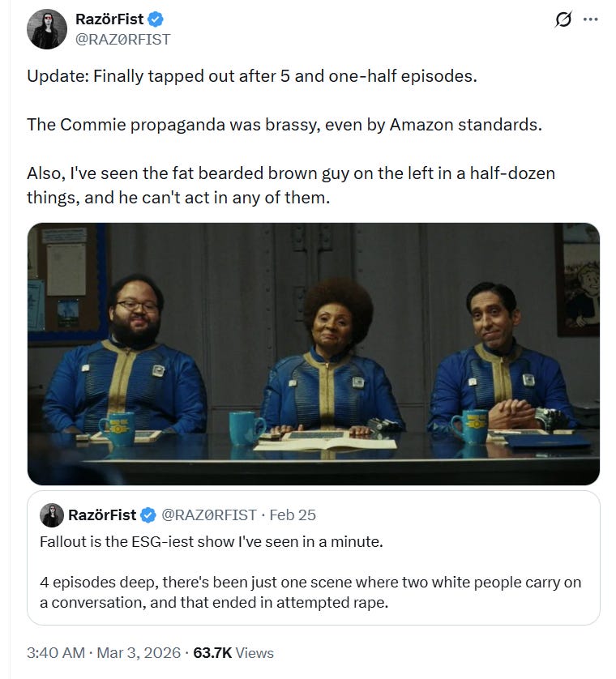
Task: Open the three-dot more options menu
Action: [x=590, y=19]
